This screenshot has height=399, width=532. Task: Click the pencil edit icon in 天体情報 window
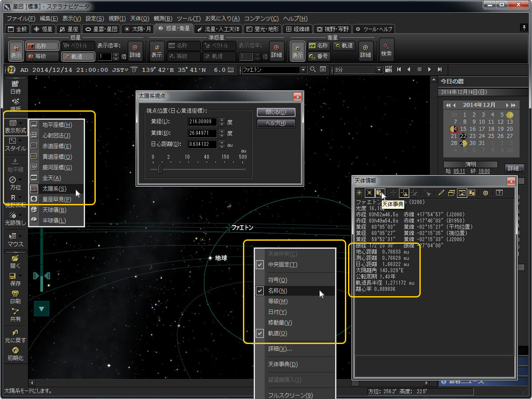441,193
